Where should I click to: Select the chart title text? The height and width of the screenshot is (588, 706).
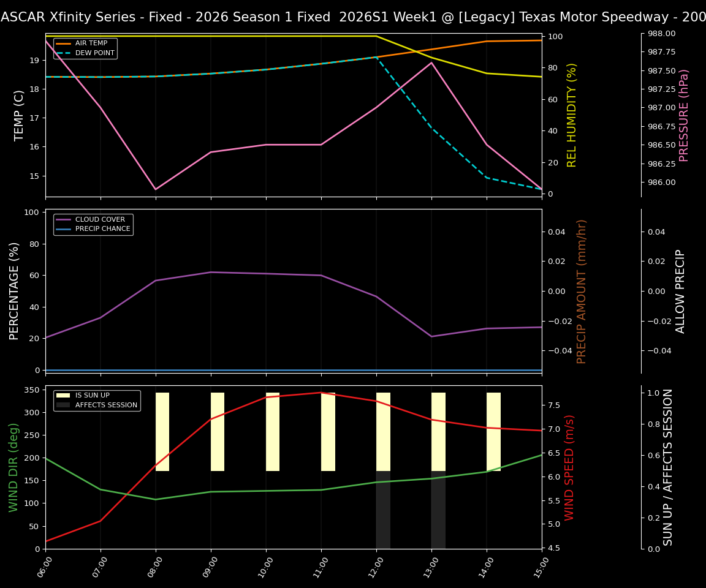tap(353, 17)
